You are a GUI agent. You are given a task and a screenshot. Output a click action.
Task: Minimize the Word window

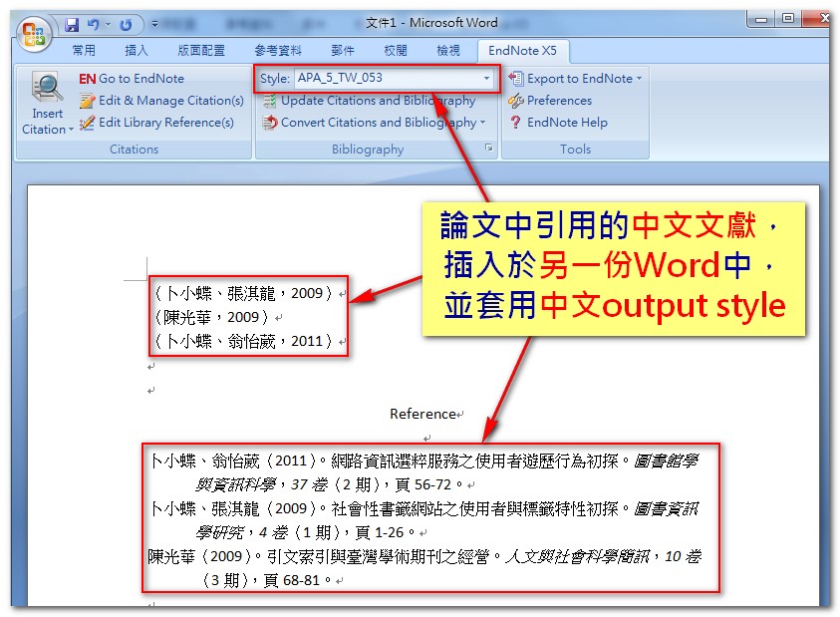pyautogui.click(x=760, y=19)
